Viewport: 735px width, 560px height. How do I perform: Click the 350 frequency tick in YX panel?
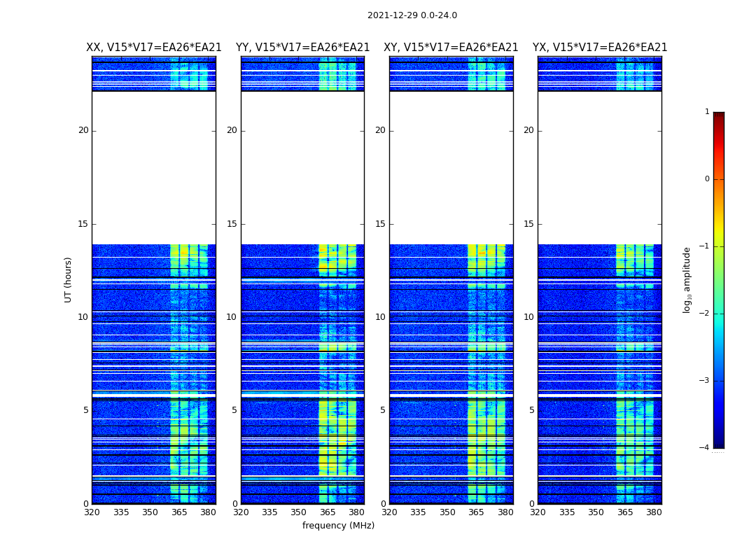click(596, 512)
